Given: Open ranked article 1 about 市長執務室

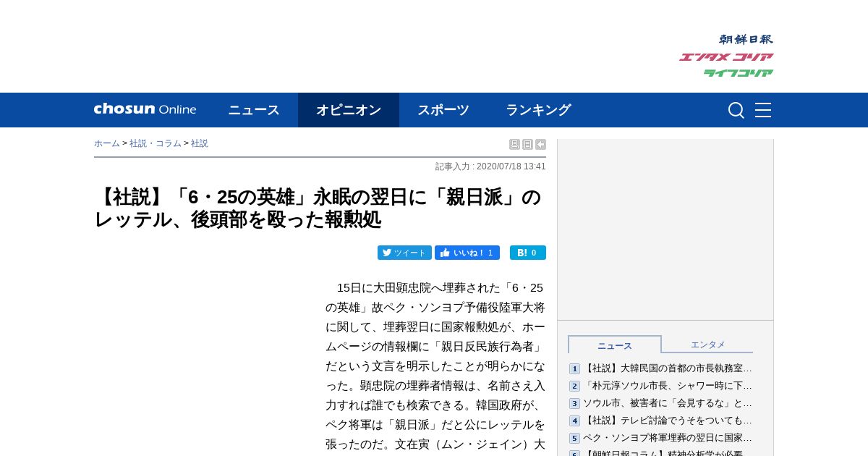Looking at the screenshot, I should pos(668,368).
